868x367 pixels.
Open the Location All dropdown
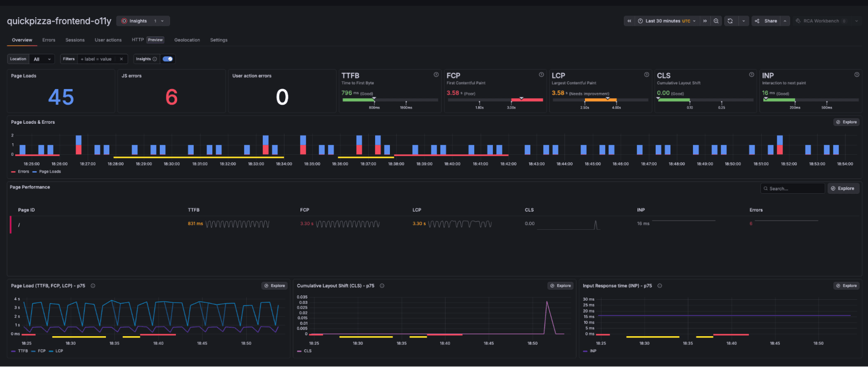(43, 59)
